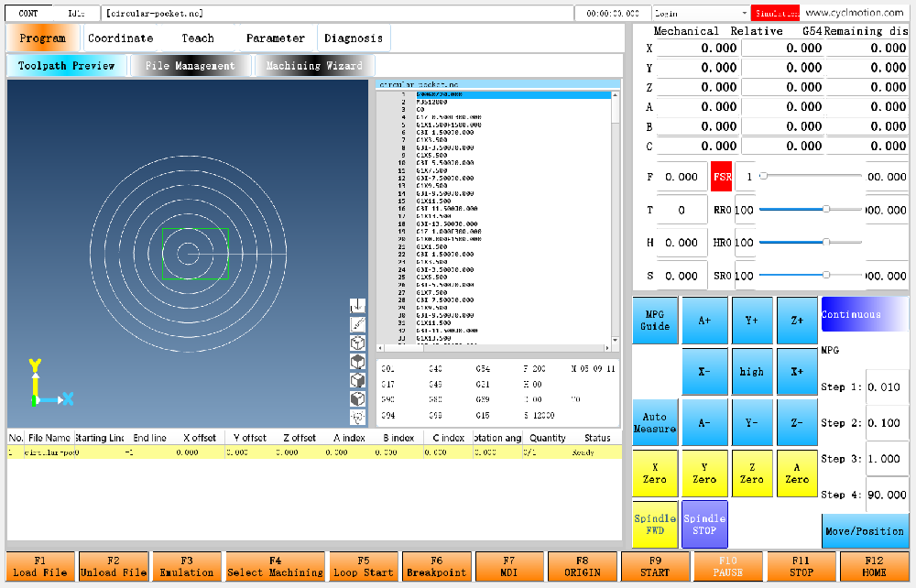Jog X- axis button
This screenshot has width=916, height=588.
[x=704, y=371]
